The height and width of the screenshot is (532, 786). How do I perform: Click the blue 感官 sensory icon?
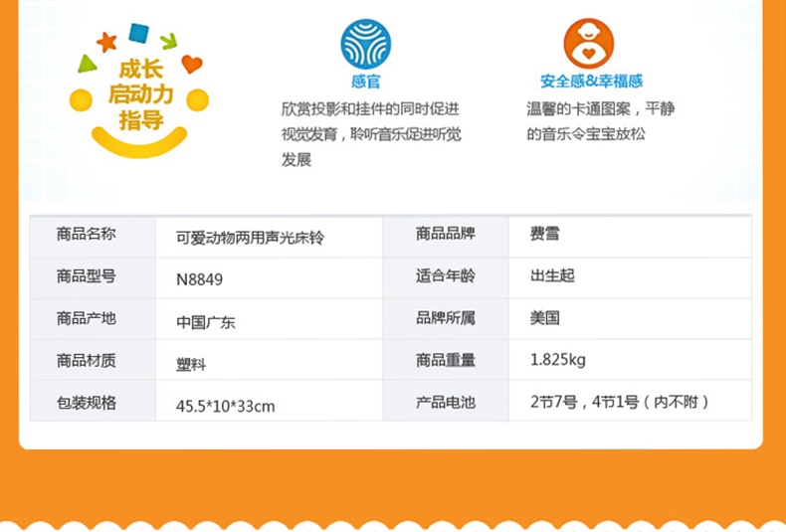point(366,44)
